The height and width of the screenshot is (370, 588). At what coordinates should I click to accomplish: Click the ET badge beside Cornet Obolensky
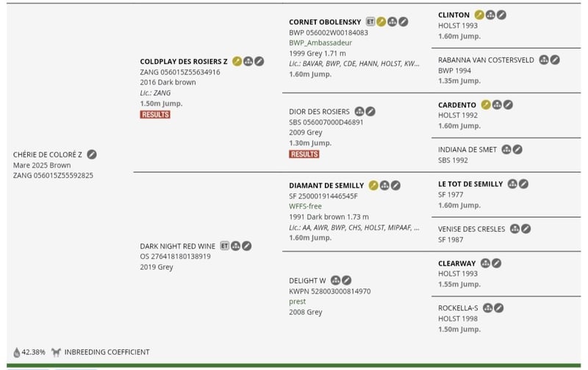(x=370, y=22)
